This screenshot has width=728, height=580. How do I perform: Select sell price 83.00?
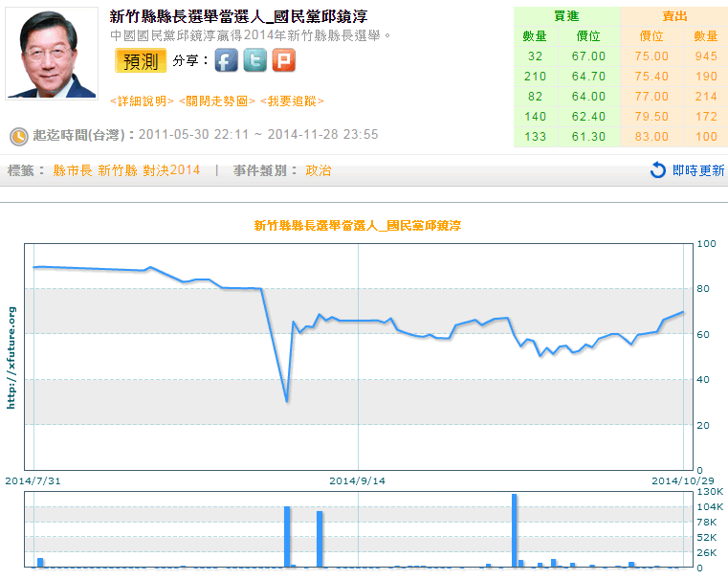tap(651, 137)
